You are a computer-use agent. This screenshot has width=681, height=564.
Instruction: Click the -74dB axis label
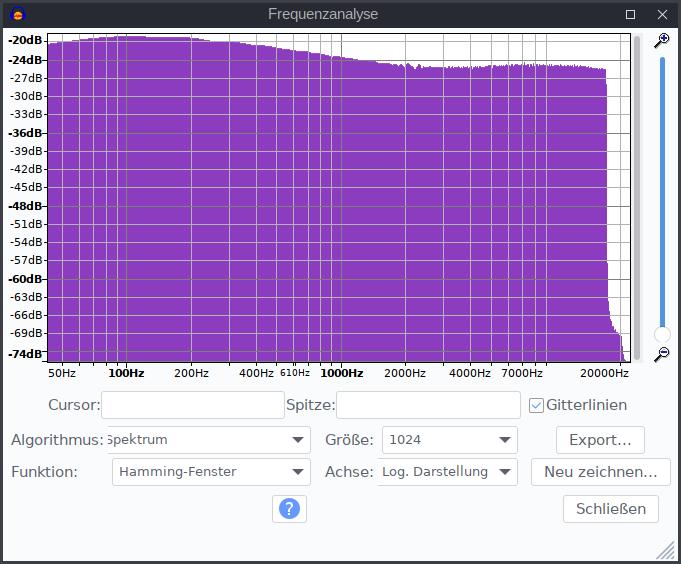tap(25, 354)
